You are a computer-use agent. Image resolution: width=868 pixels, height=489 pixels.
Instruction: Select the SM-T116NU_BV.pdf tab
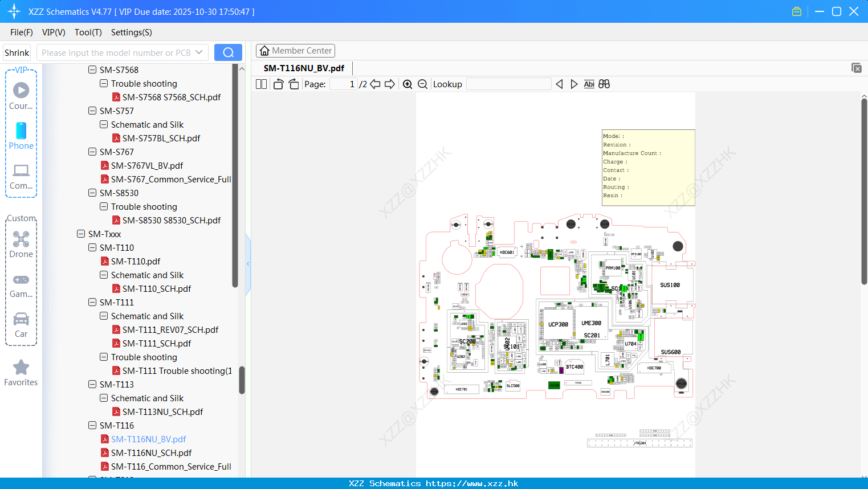(x=304, y=68)
